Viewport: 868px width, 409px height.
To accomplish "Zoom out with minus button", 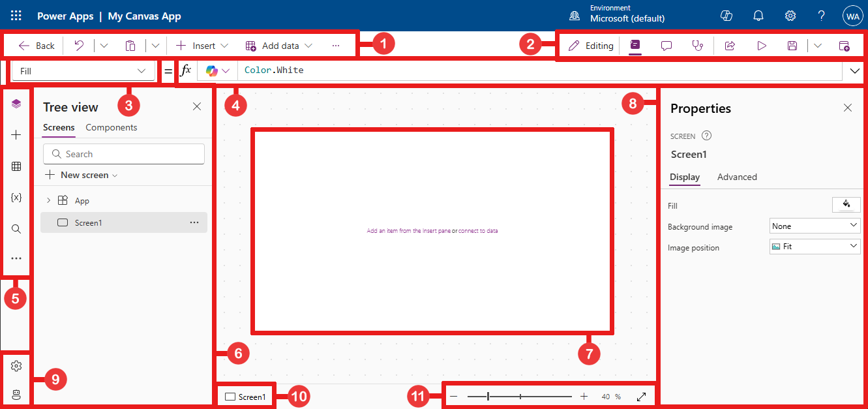I will [x=454, y=396].
